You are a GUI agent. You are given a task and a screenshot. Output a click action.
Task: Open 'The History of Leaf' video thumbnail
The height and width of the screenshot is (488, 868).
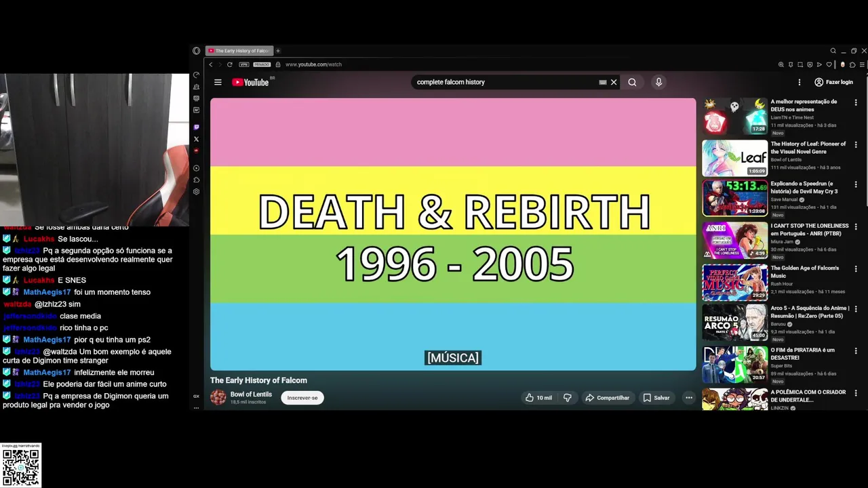coord(734,158)
